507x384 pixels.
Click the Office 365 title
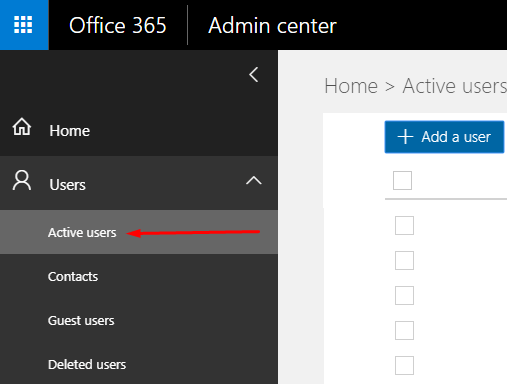click(x=117, y=25)
